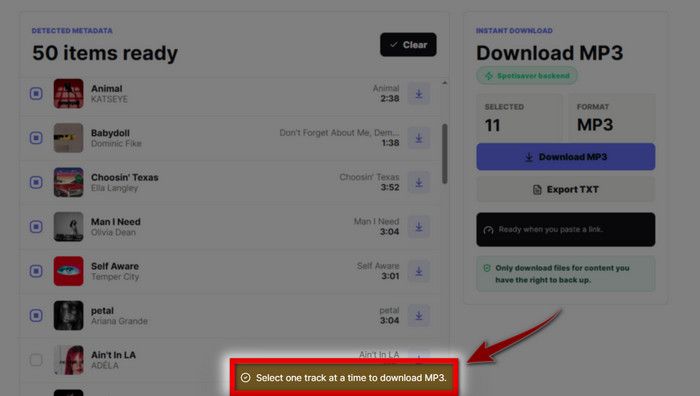Download the petal track by Ariana Grande
This screenshot has height=396, width=700.
coord(419,315)
